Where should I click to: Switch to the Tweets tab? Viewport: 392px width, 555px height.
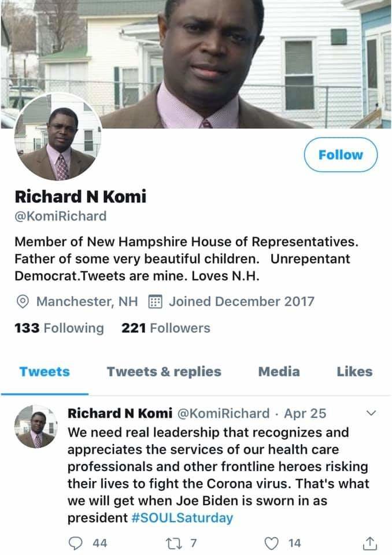[45, 372]
